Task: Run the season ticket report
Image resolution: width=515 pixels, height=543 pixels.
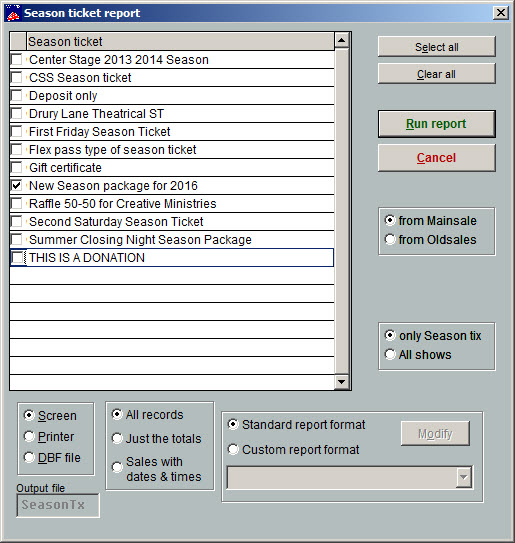Action: click(x=436, y=124)
